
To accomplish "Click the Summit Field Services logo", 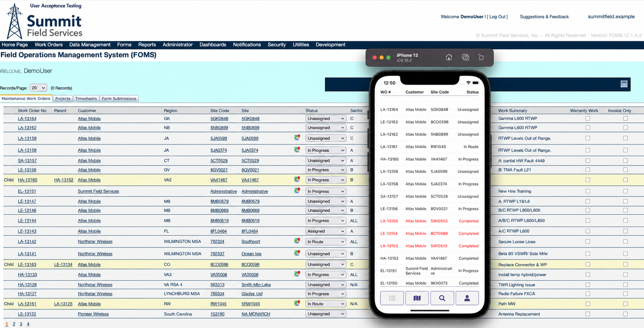I will coord(44,21).
